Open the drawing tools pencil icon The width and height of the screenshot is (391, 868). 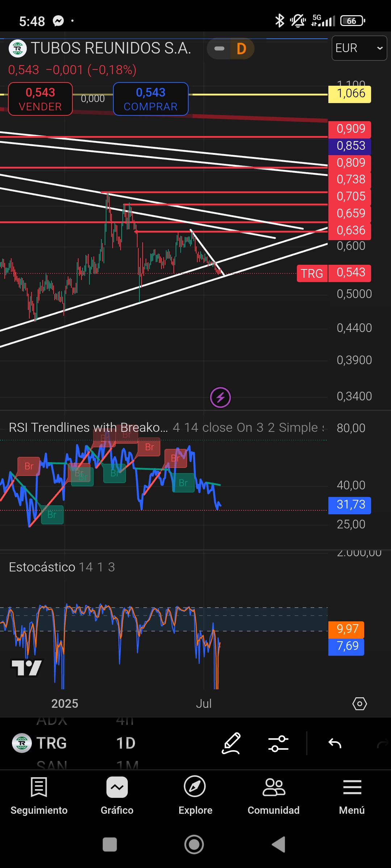click(231, 743)
